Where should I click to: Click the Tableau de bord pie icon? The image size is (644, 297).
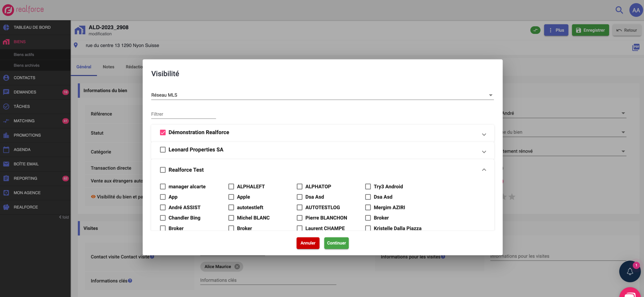[6, 27]
